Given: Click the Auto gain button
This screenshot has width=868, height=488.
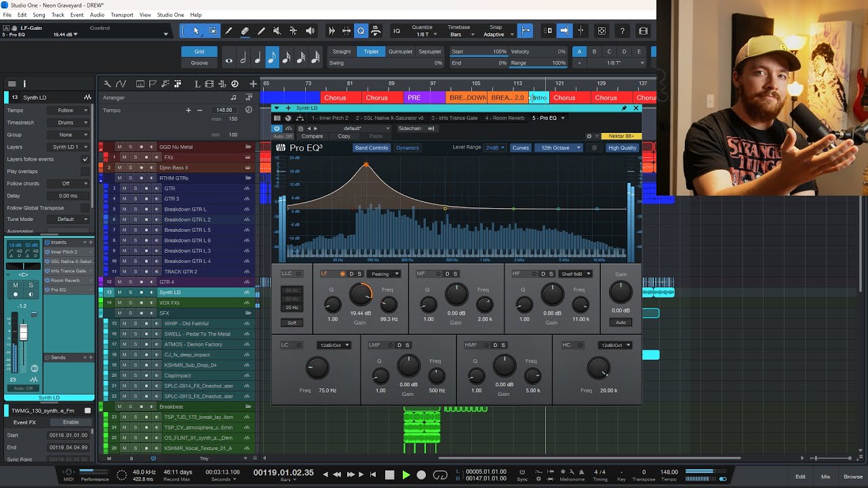Looking at the screenshot, I should [620, 323].
